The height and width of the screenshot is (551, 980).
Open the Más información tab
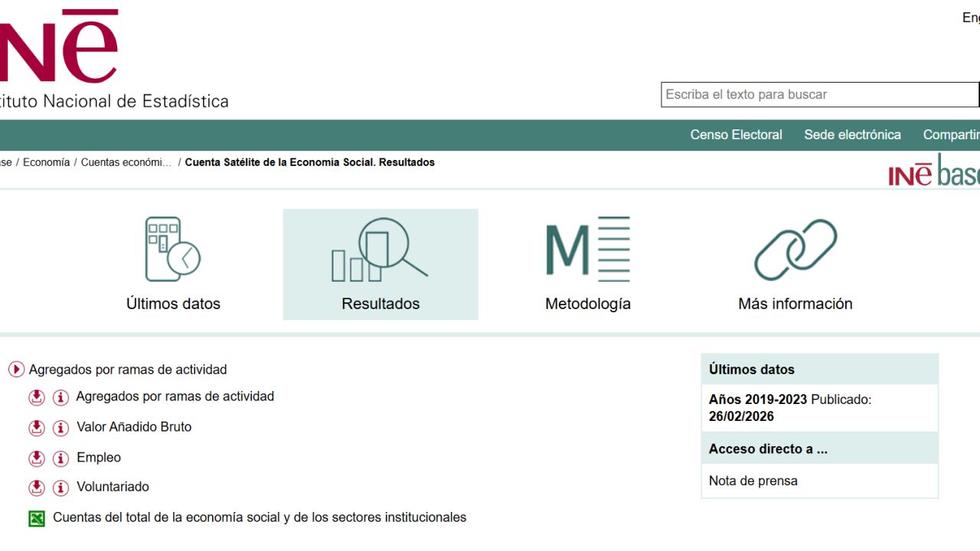click(x=795, y=265)
